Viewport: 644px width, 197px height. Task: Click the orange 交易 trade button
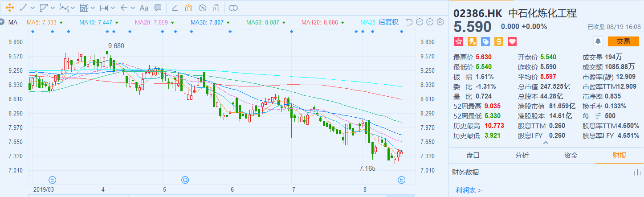click(623, 41)
